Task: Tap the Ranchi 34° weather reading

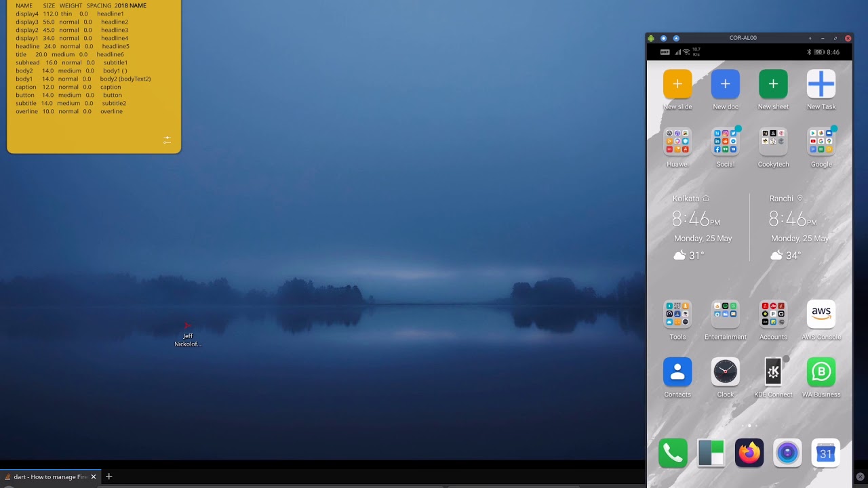Action: [x=786, y=256]
